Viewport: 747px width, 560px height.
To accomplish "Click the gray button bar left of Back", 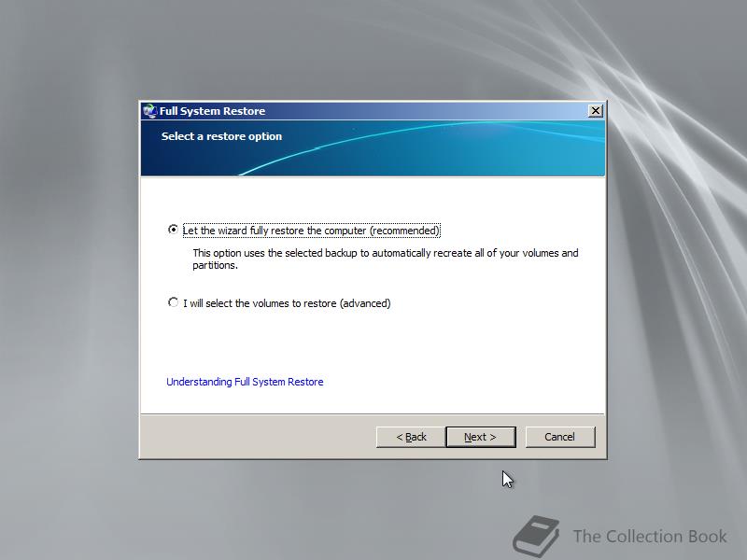I will coord(258,437).
